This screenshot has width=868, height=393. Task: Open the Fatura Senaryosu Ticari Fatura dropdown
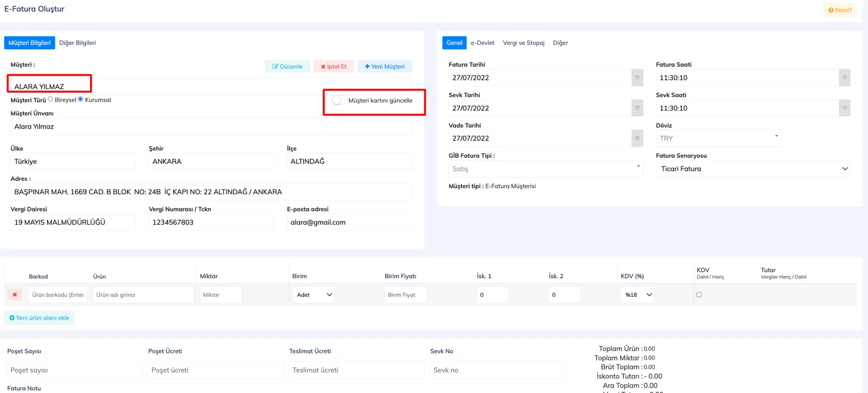753,169
